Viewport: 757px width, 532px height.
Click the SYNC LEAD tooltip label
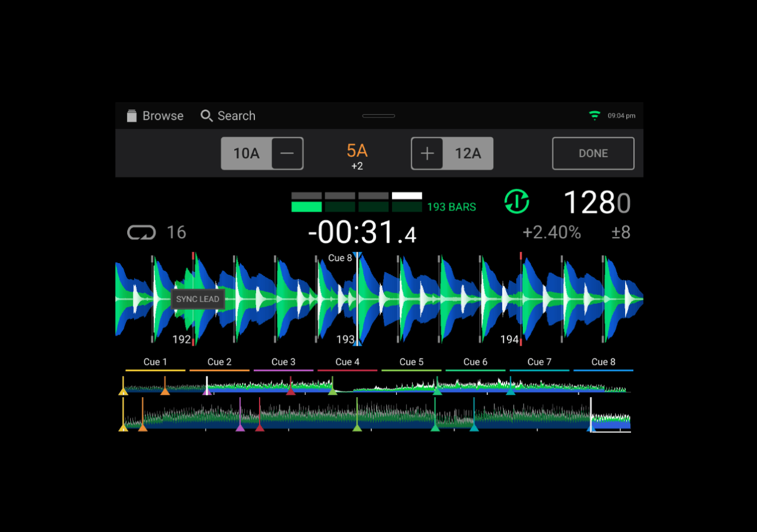click(198, 299)
